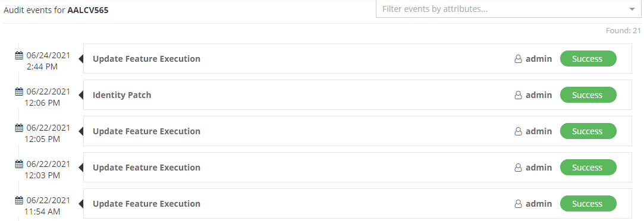Click user icon in the Identity Patch row
The height and width of the screenshot is (221, 644).
coord(519,95)
